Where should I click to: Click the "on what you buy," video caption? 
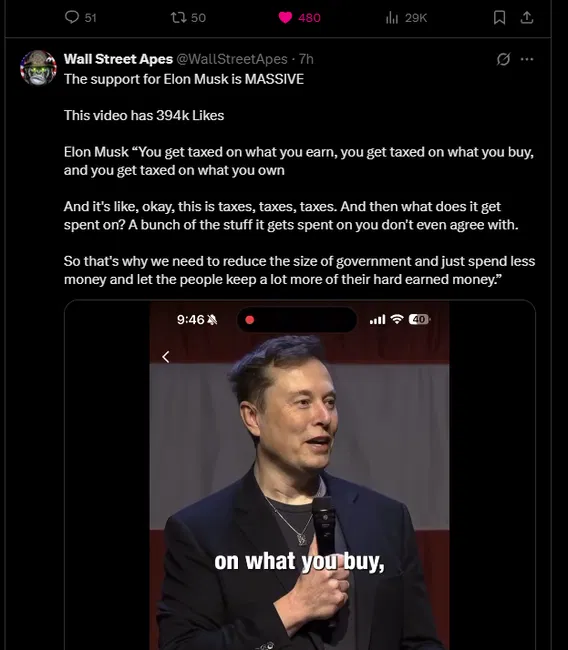(x=299, y=562)
